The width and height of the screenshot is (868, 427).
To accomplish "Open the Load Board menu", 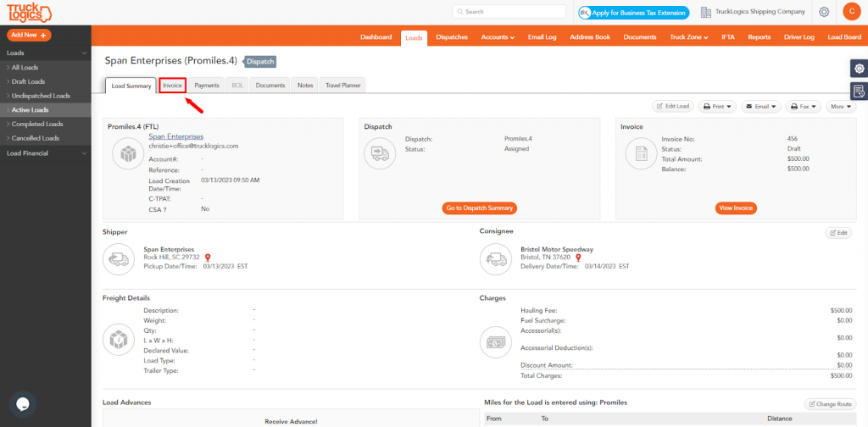I will (x=844, y=37).
